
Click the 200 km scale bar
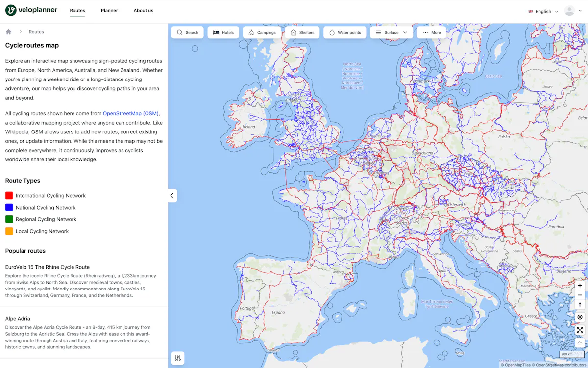tap(572, 354)
